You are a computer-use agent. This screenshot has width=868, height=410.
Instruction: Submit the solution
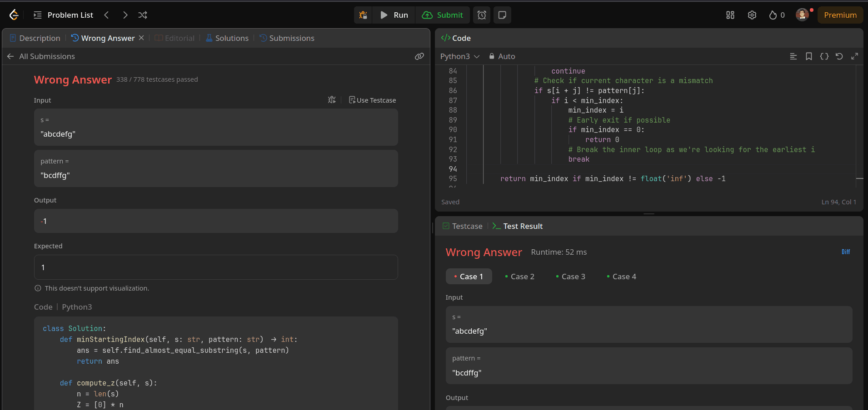coord(443,15)
